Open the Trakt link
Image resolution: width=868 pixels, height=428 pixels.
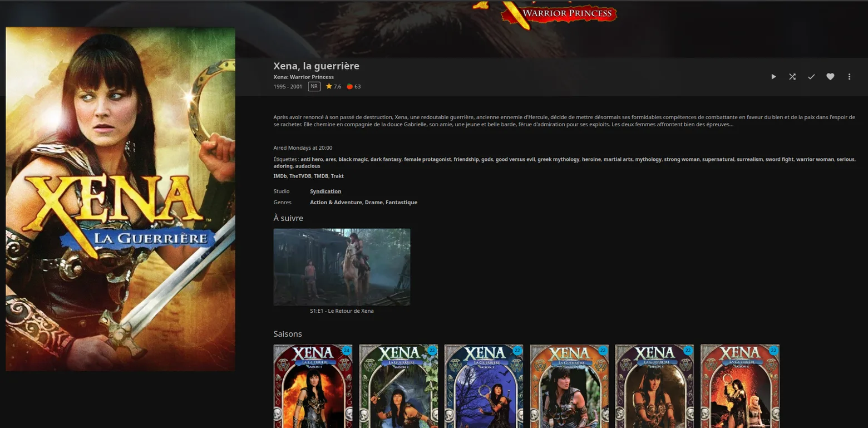click(x=337, y=176)
